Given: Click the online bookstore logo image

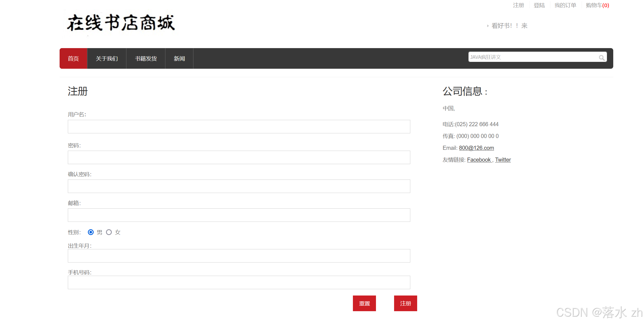Looking at the screenshot, I should (x=121, y=23).
